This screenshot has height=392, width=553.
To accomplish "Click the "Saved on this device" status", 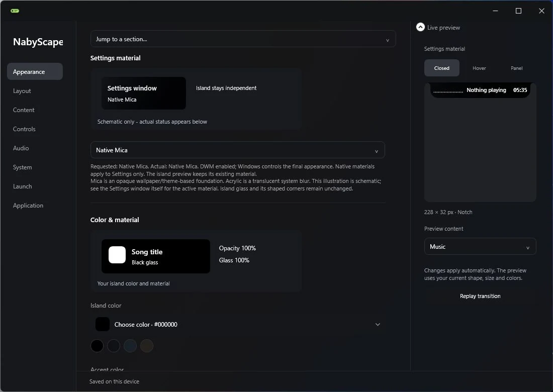I will 114,381.
